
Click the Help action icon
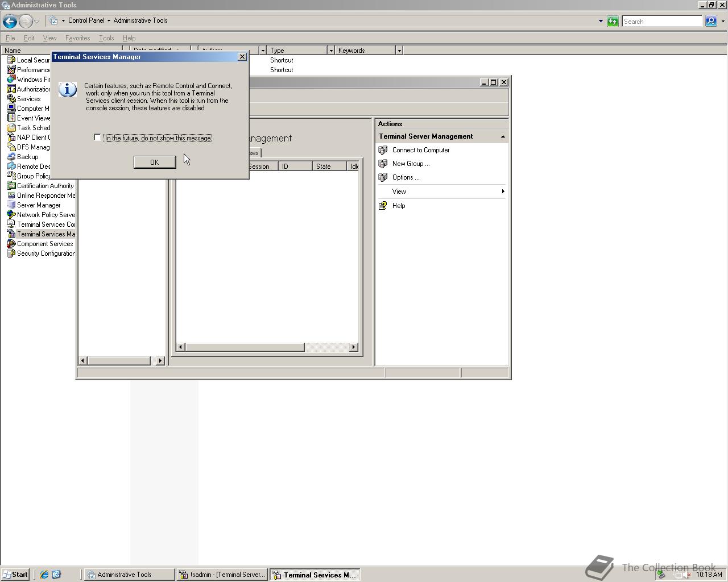pyautogui.click(x=383, y=206)
